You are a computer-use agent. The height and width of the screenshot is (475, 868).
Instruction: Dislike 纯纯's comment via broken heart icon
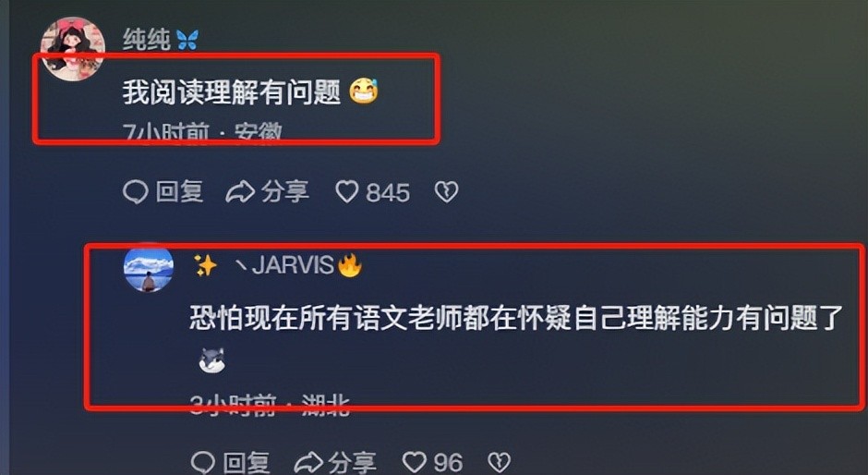446,192
